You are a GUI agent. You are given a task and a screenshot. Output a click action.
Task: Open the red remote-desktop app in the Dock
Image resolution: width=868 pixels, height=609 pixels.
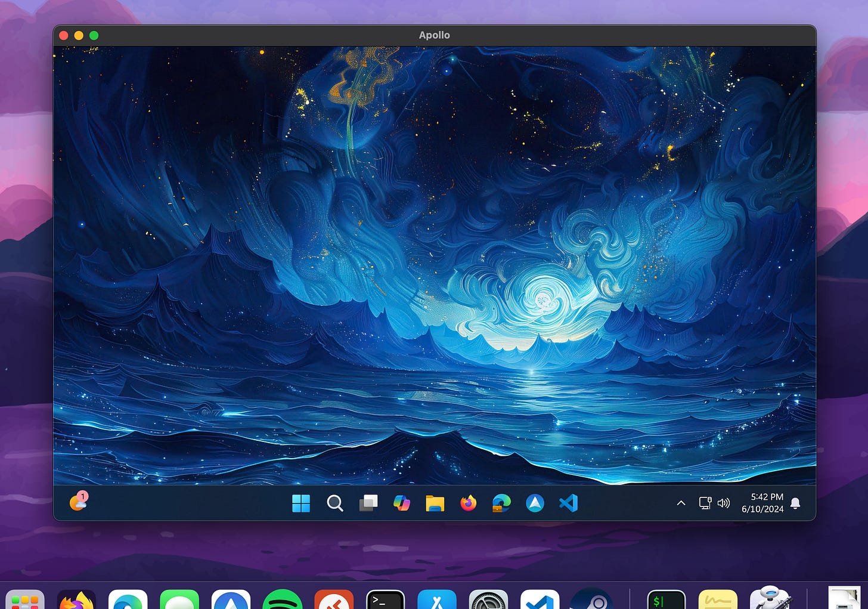click(334, 599)
